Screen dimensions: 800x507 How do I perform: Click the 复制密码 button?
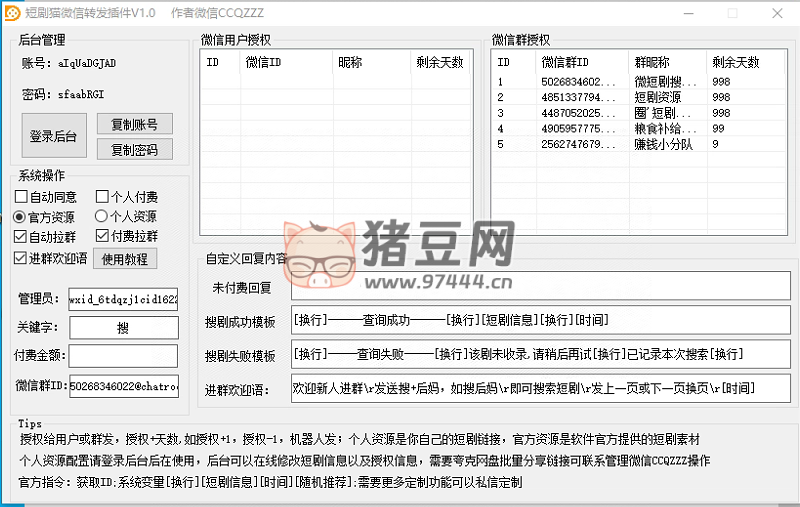(134, 150)
